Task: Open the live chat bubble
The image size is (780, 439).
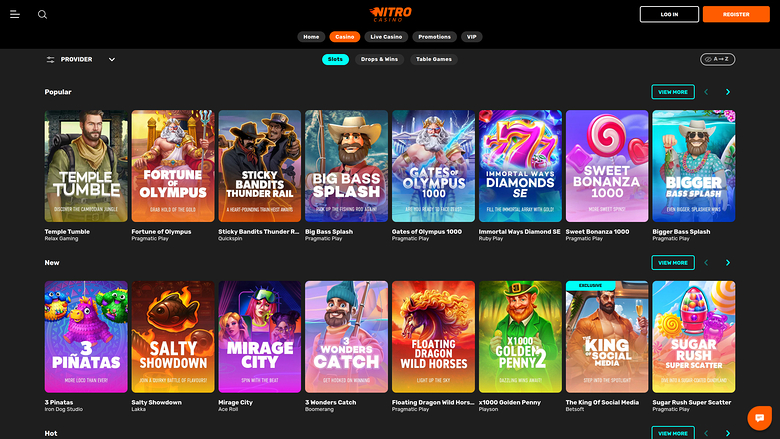Action: coord(759,418)
